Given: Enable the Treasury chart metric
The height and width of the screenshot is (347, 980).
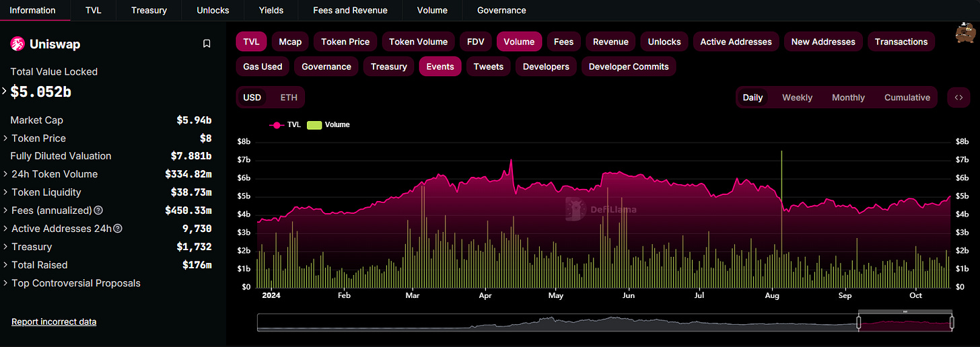Looking at the screenshot, I should pyautogui.click(x=389, y=67).
